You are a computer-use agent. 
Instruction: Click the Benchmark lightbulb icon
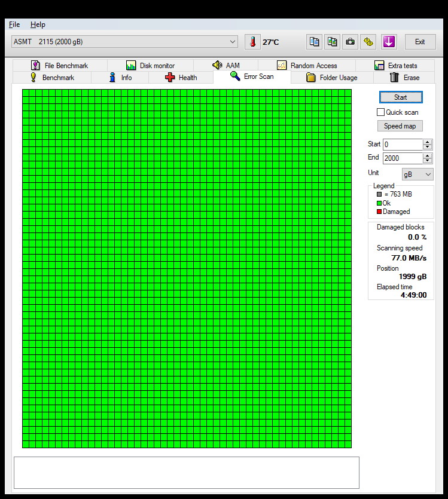[33, 77]
